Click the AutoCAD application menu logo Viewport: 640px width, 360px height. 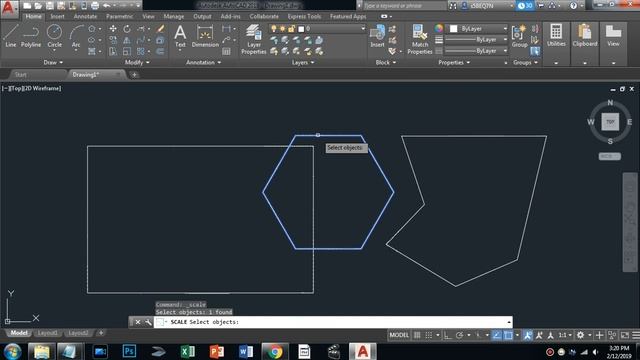(x=9, y=8)
